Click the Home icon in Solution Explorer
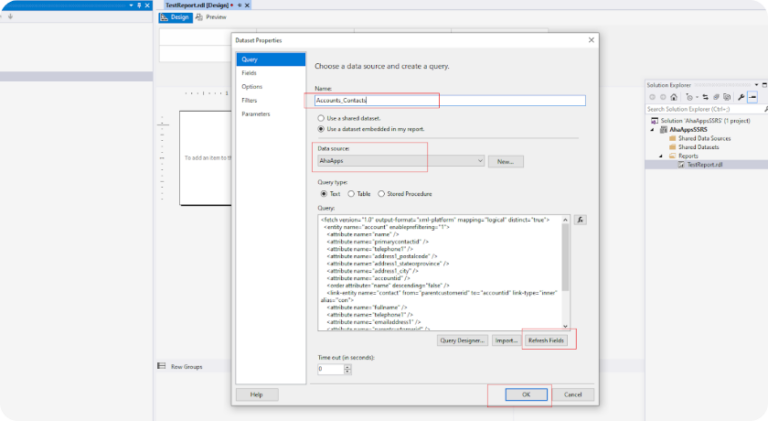Screen dimensions: 768x421 (x=674, y=98)
